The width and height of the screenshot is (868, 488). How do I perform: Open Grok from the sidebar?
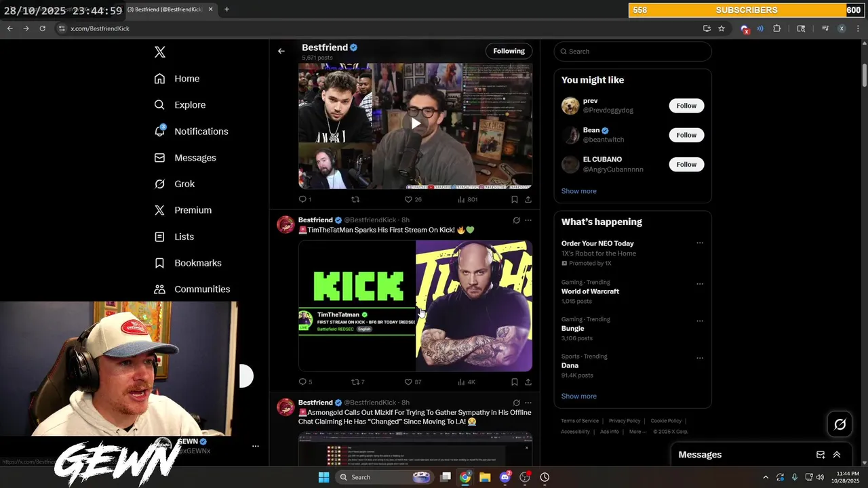click(x=174, y=184)
